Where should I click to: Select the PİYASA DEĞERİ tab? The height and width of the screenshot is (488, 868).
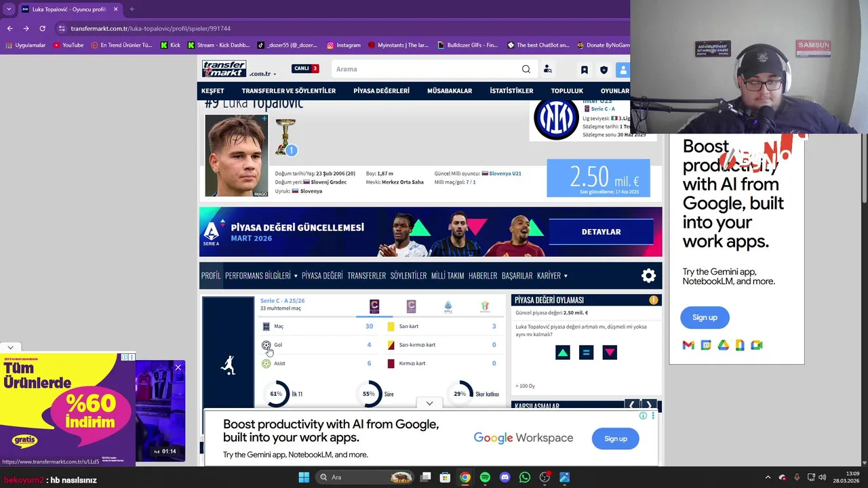[322, 276]
